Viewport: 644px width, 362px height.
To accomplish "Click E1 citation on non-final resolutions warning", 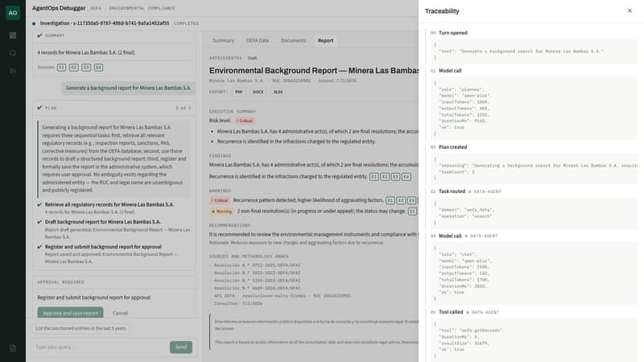I will pyautogui.click(x=412, y=212).
